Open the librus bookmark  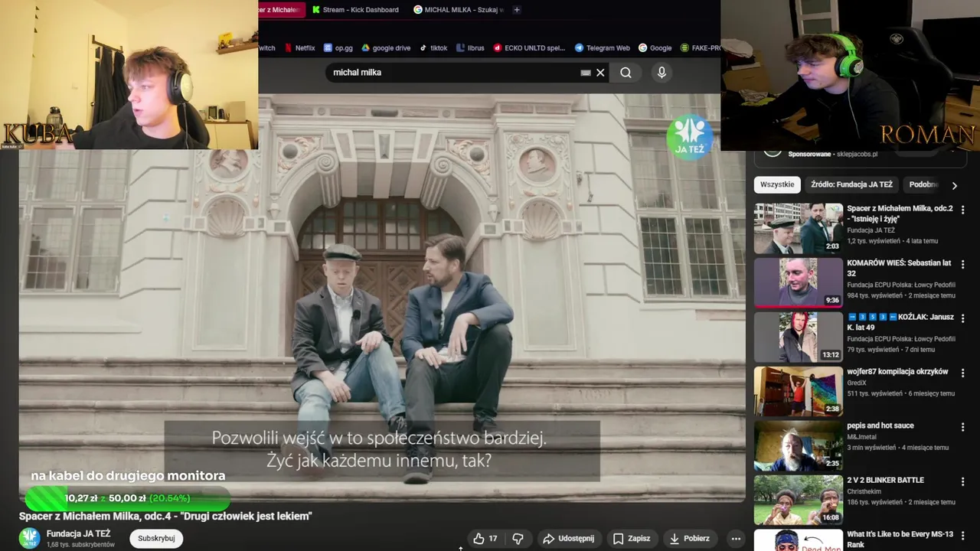click(470, 47)
